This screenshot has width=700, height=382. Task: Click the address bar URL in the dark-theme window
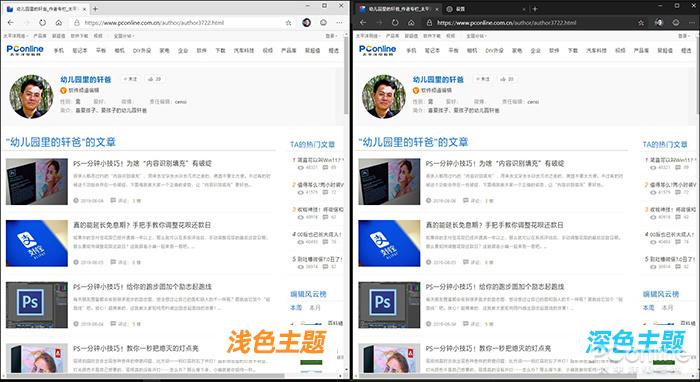[507, 22]
